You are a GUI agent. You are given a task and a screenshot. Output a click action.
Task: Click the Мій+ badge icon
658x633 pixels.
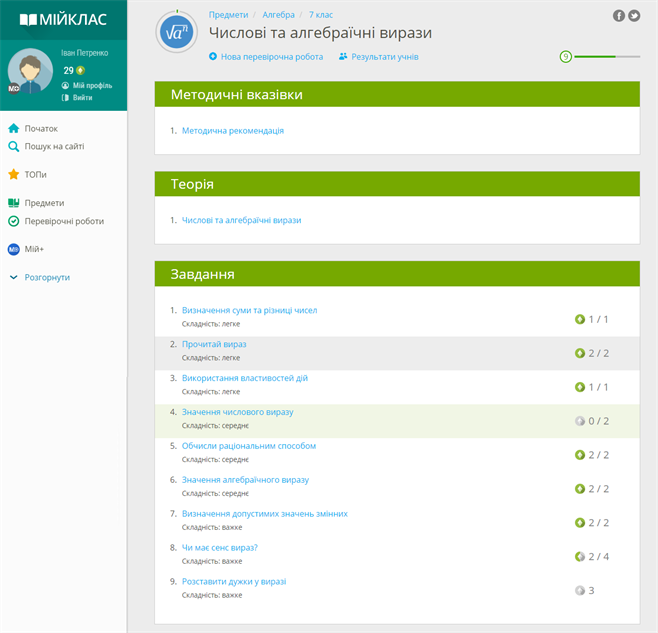click(13, 249)
